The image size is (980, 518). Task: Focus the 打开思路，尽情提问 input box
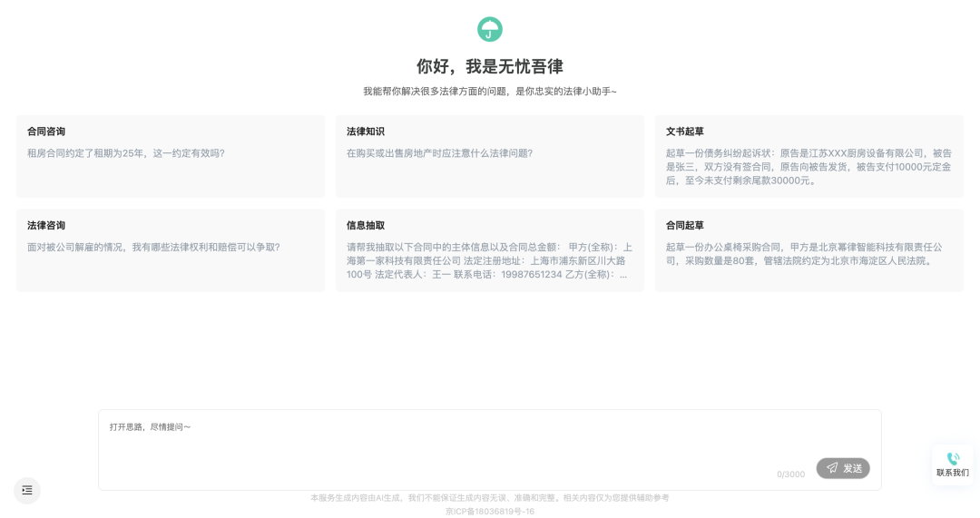pos(489,450)
